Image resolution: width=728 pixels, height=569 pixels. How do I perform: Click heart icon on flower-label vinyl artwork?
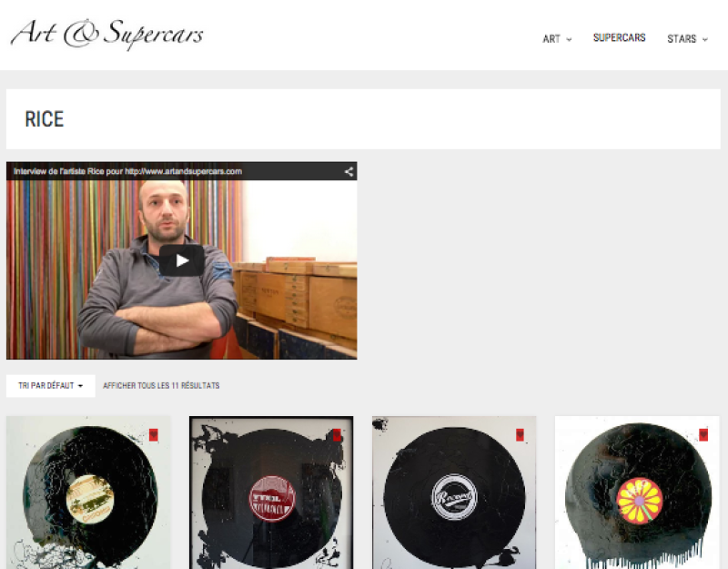[703, 435]
